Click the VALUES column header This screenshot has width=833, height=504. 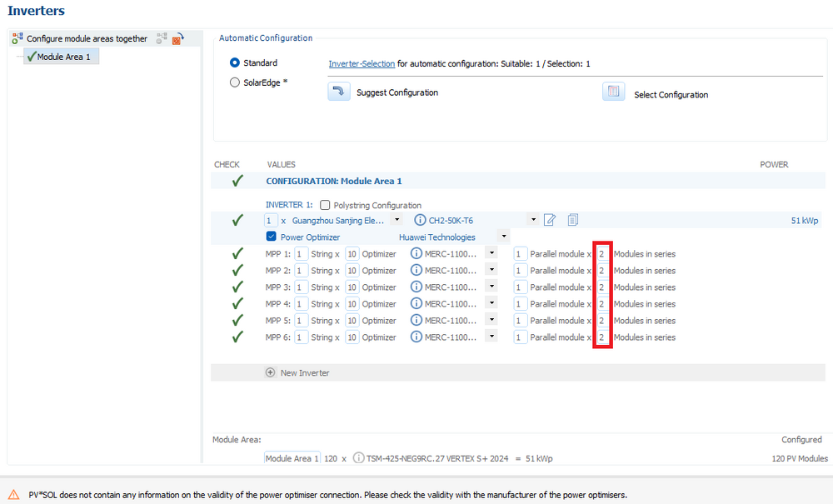click(x=281, y=165)
